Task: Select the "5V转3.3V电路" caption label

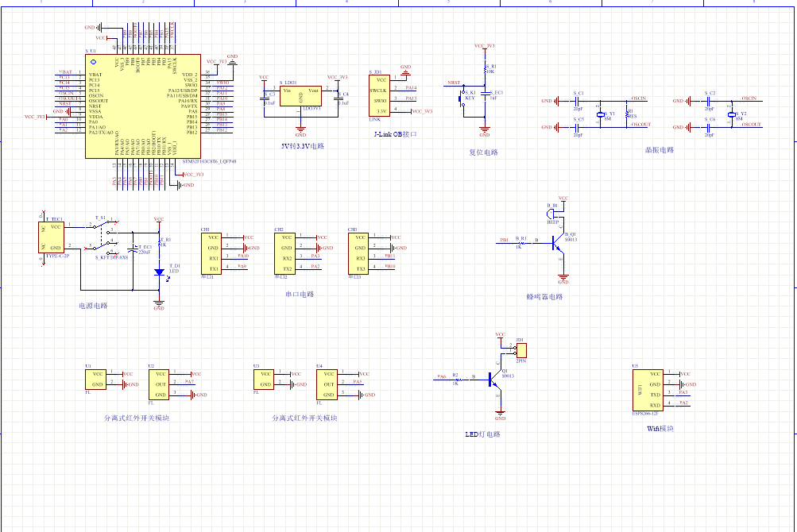Action: [x=303, y=146]
